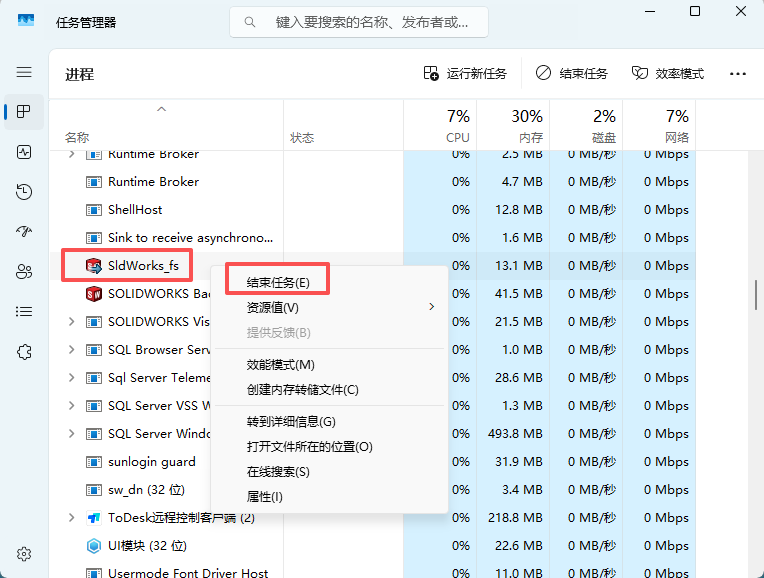Open the App history sidebar page
The height and width of the screenshot is (578, 764).
coord(24,192)
